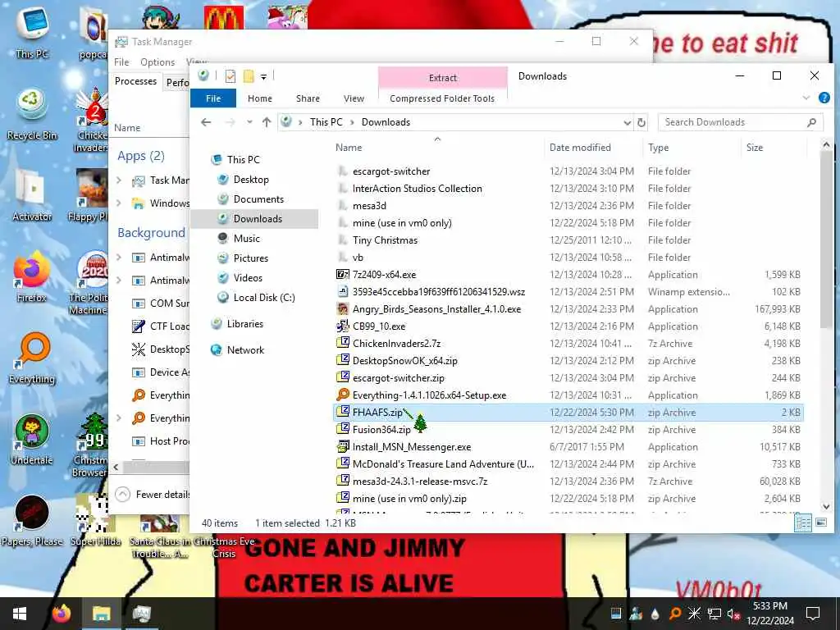Viewport: 840px width, 630px height.
Task: Click the Properties icon in quick access toolbar
Action: pyautogui.click(x=231, y=76)
